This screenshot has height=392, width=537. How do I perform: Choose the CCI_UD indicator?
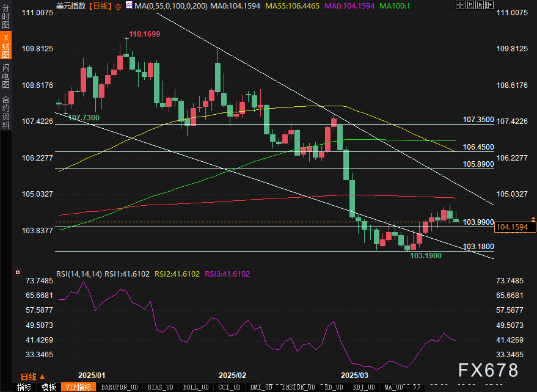click(230, 387)
